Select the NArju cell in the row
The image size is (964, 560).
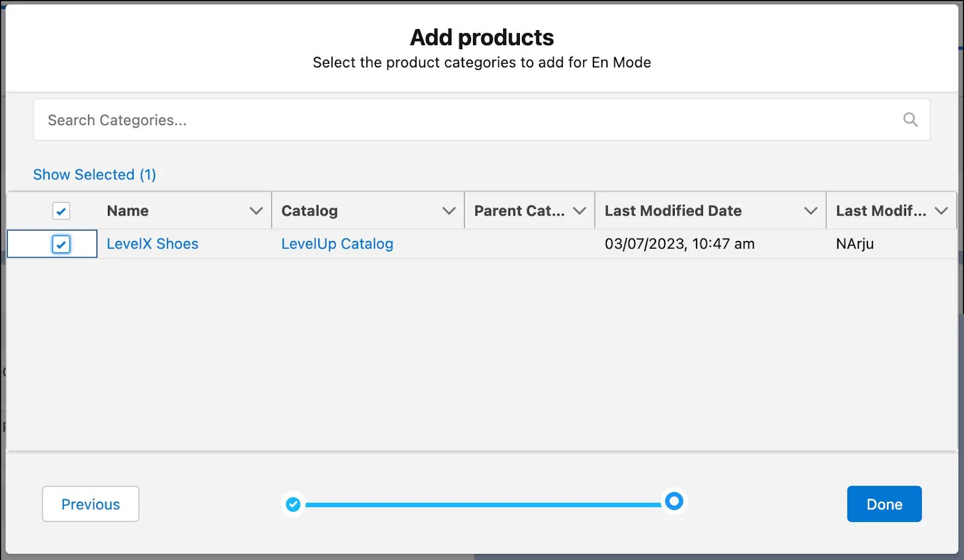[854, 244]
